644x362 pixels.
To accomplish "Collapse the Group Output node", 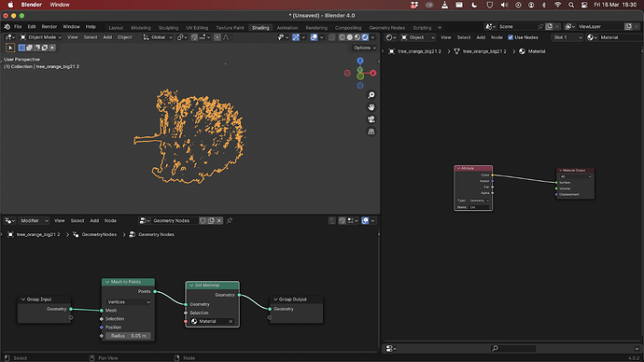I will 275,299.
